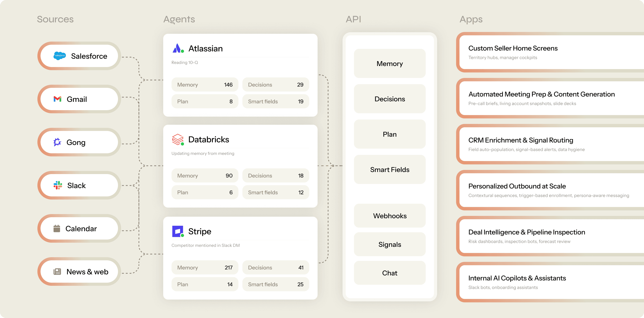Click Stripe Smart fields stat showing 25

click(275, 284)
